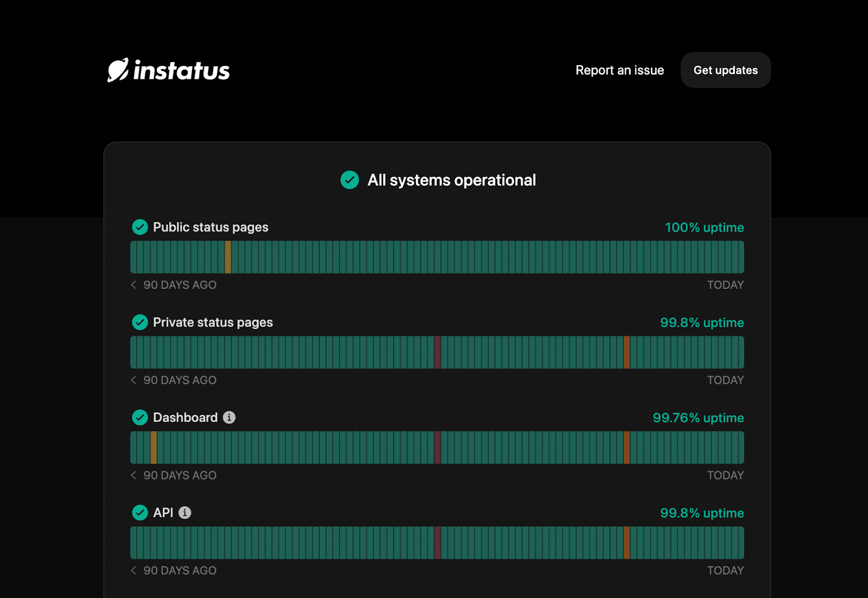Click TODAY label under API timeline
868x598 pixels.
tap(725, 570)
